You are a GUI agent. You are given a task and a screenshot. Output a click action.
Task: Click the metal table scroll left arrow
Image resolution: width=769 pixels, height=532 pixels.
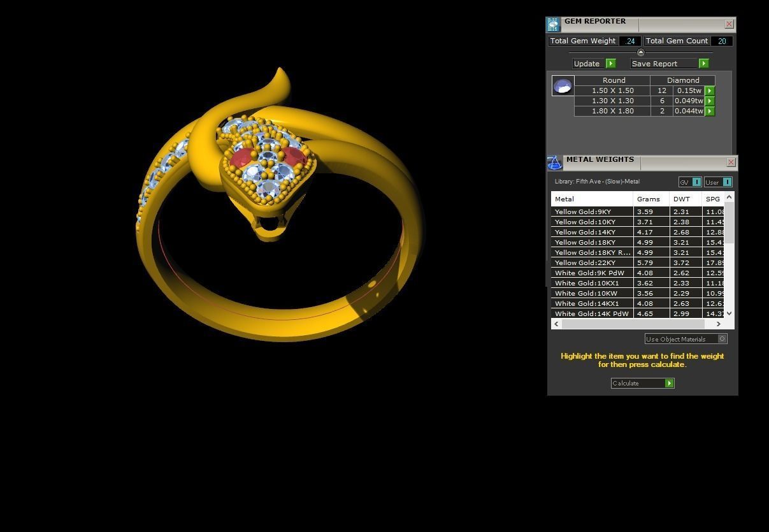[x=556, y=324]
